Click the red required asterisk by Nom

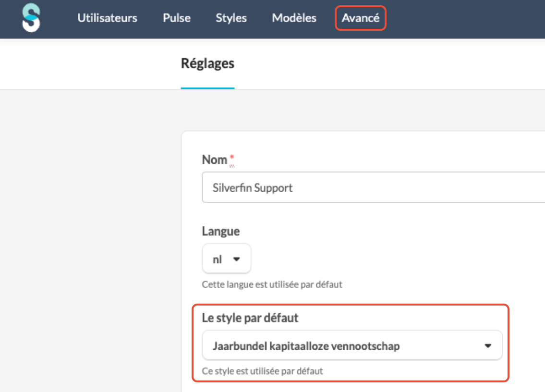coord(232,158)
